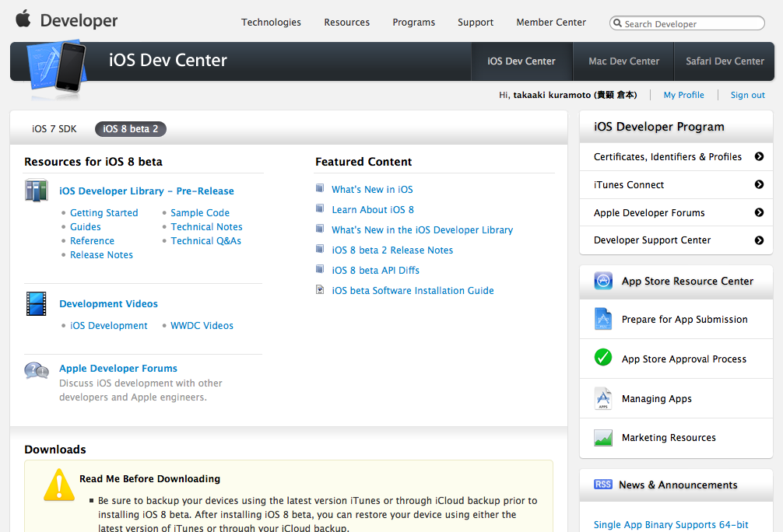This screenshot has height=532, width=783.
Task: Click the App Store Resource Center icon
Action: (x=603, y=281)
